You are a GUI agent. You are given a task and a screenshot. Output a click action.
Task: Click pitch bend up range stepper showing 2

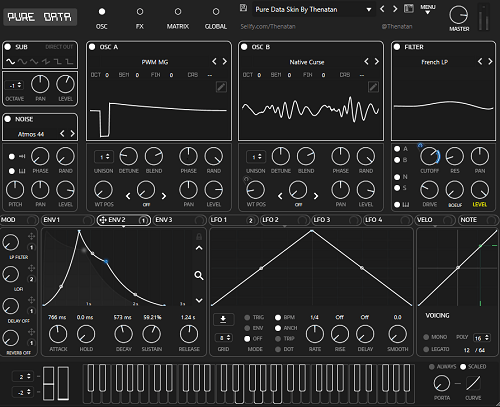tap(23, 377)
